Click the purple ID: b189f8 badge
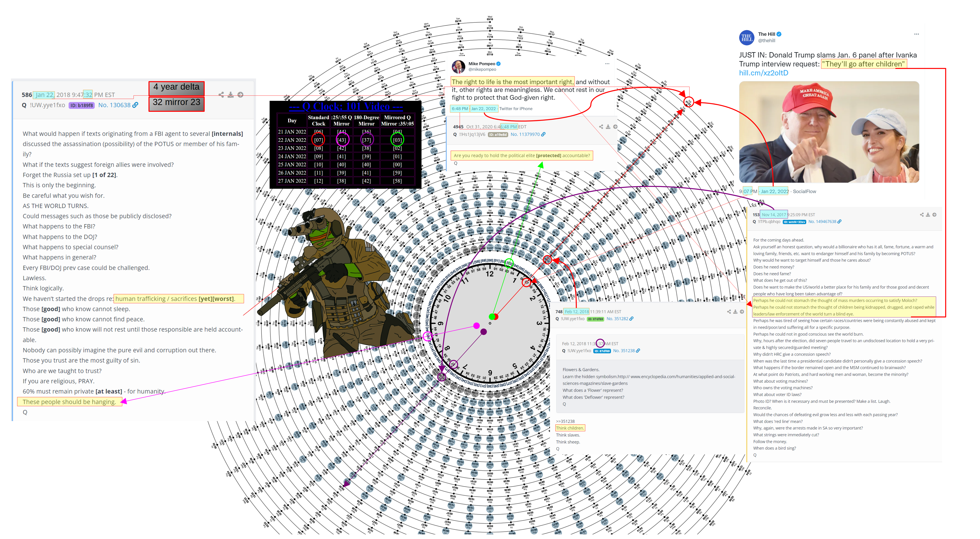The width and height of the screenshot is (980, 539). pos(81,105)
